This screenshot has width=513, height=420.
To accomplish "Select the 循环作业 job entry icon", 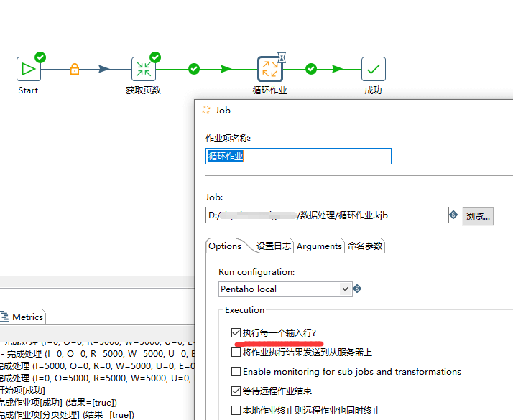I will point(270,69).
